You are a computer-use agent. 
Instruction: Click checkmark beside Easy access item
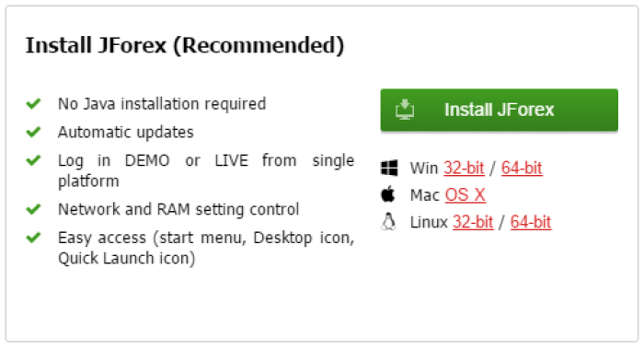click(x=33, y=238)
